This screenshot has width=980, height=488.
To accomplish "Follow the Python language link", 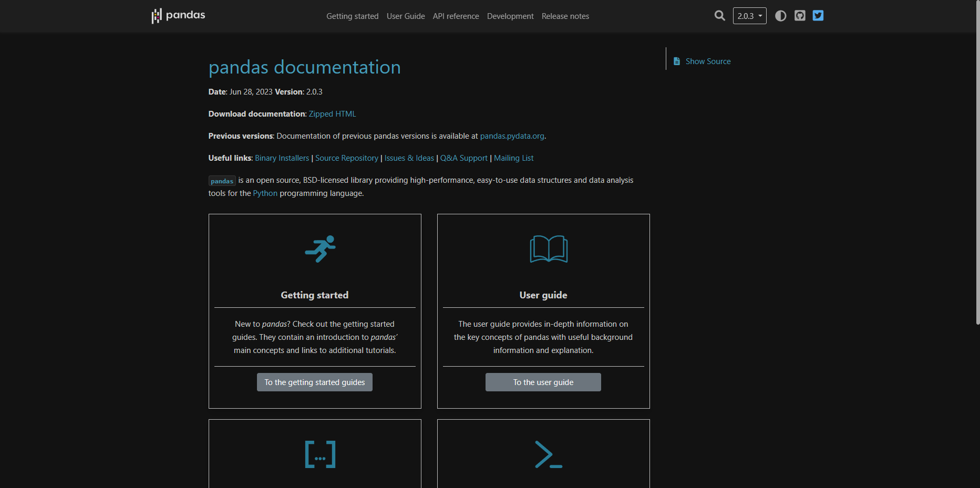I will point(265,193).
